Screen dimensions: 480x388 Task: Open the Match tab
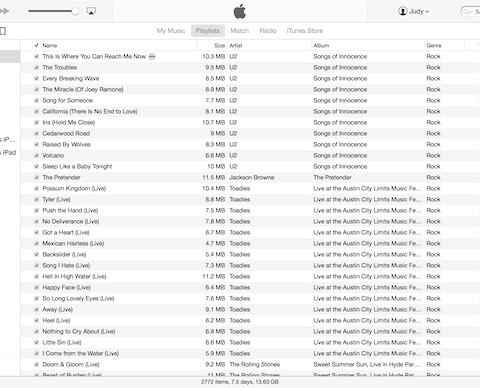click(240, 31)
